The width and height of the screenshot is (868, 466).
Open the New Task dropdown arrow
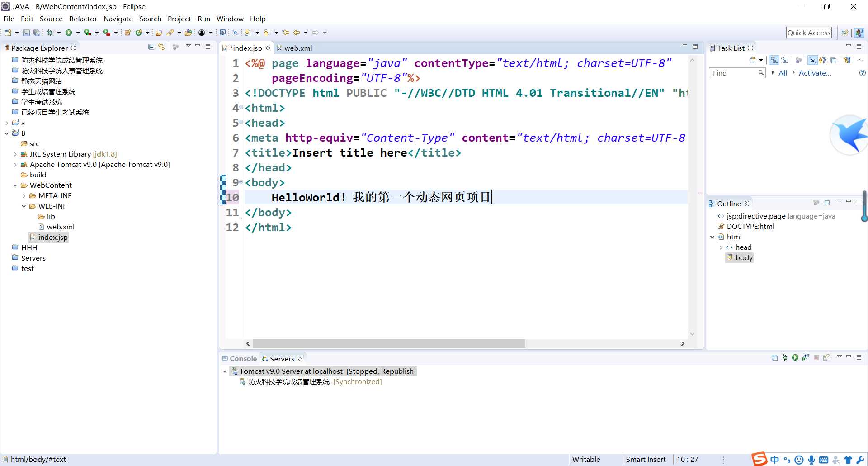point(761,60)
